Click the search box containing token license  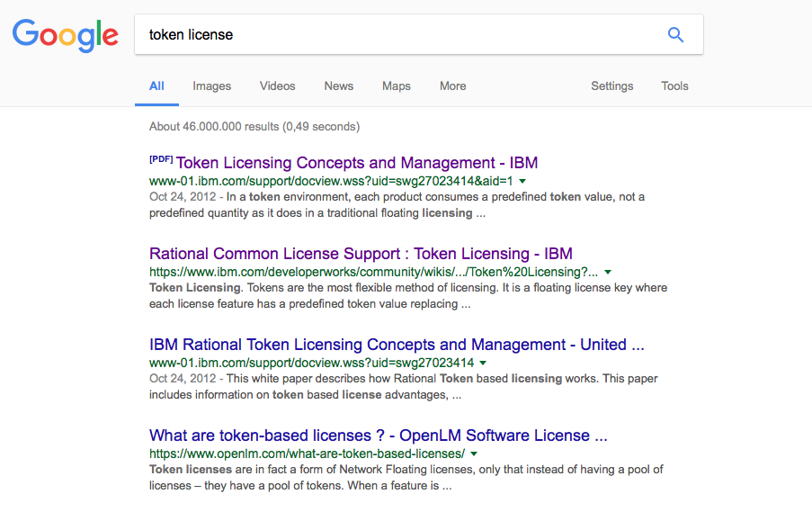(x=396, y=35)
